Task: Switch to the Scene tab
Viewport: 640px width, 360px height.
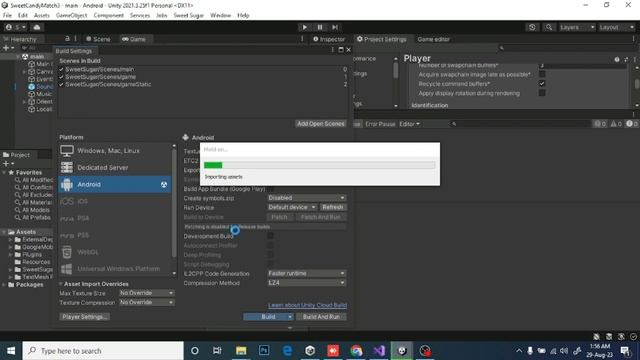Action: click(98, 39)
